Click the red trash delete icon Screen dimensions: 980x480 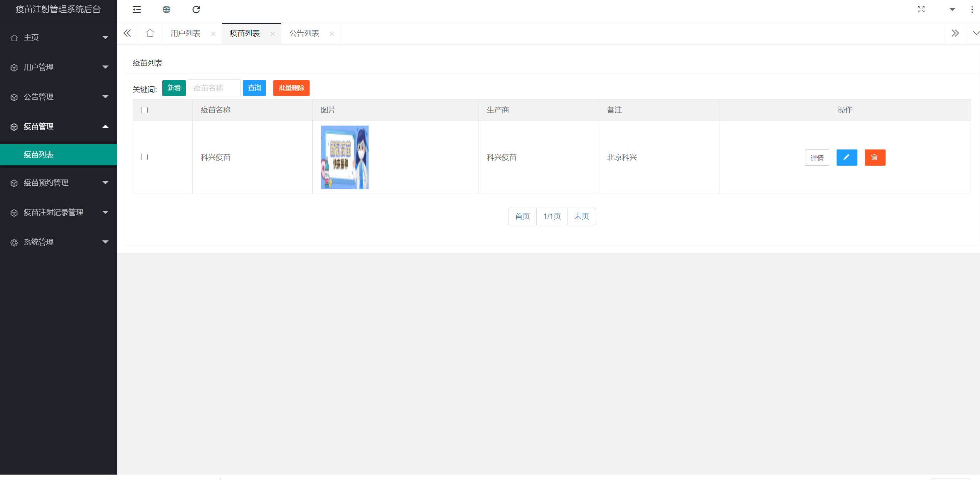pos(874,158)
